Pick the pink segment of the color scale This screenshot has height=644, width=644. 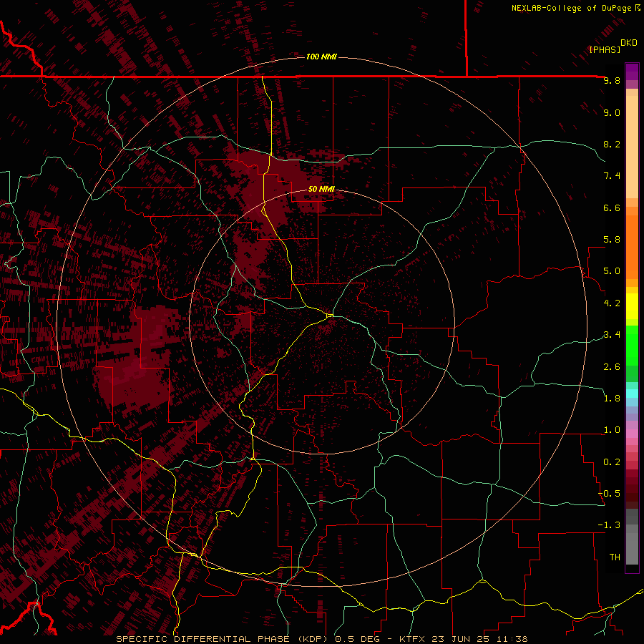pos(632,434)
